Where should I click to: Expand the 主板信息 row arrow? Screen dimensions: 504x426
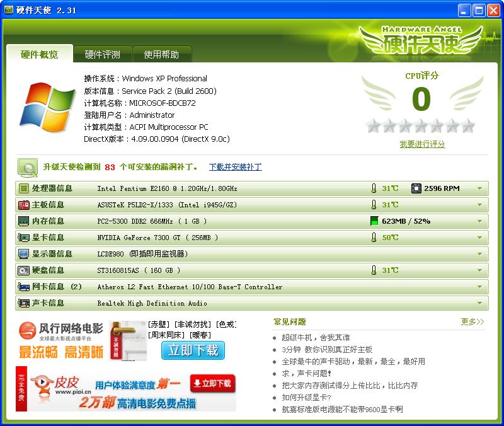(x=480, y=205)
